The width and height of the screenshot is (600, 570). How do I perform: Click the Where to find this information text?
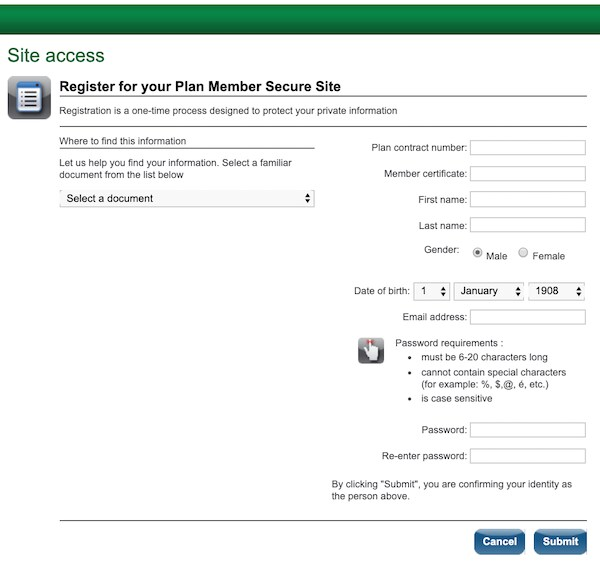click(122, 141)
